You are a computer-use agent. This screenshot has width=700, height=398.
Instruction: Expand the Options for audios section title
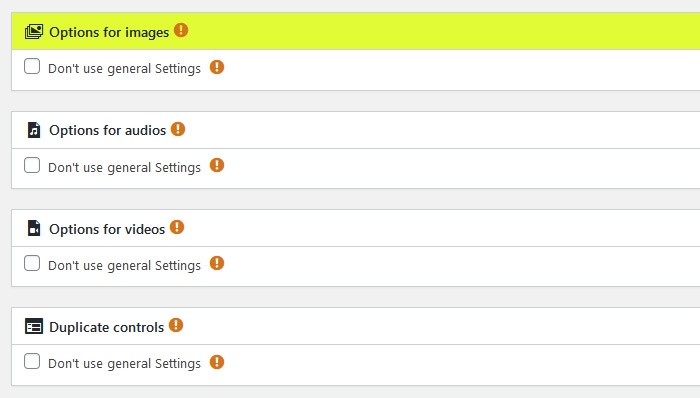108,130
